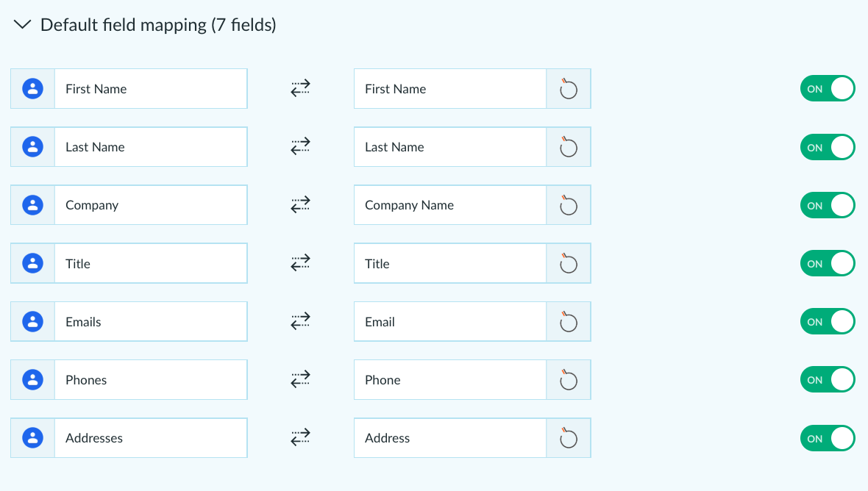Select the Last Name source field
868x491 pixels.
click(151, 147)
